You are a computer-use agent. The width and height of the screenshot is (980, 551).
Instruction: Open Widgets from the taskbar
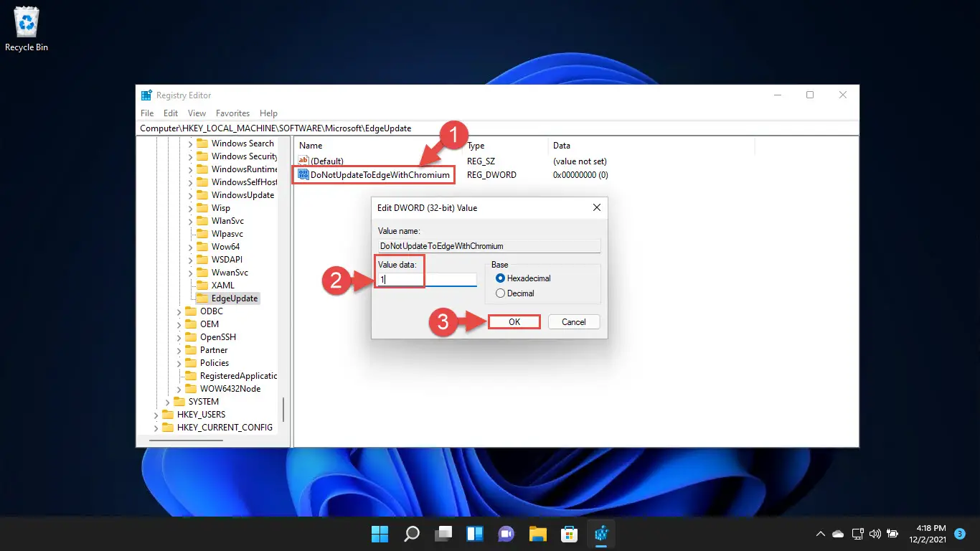pyautogui.click(x=475, y=534)
